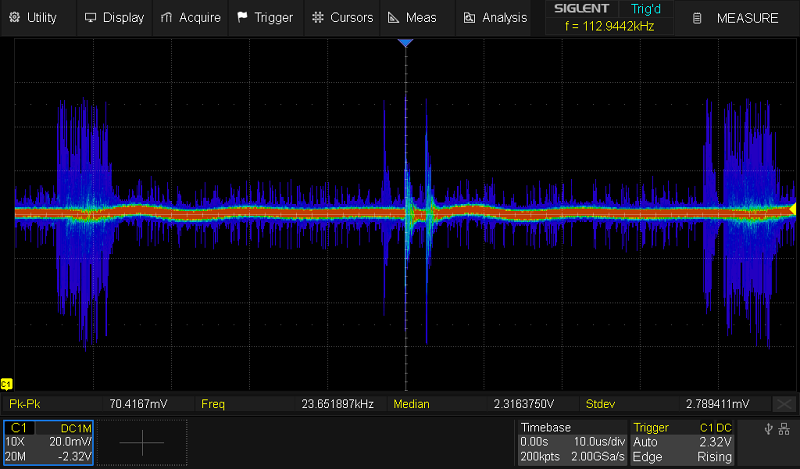Click the Acquire waveform icon
The height and width of the screenshot is (469, 800).
(x=168, y=17)
